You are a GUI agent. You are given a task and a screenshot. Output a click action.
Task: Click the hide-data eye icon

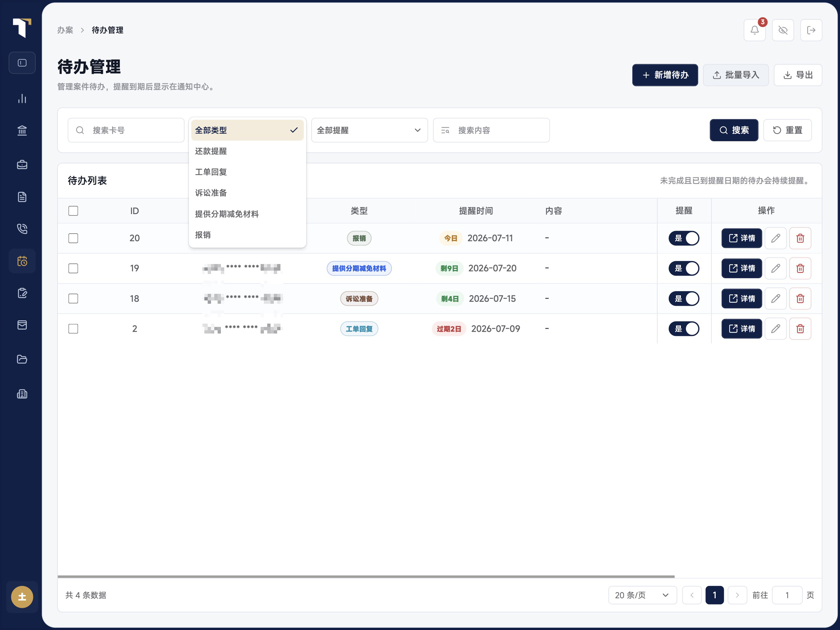tap(783, 30)
